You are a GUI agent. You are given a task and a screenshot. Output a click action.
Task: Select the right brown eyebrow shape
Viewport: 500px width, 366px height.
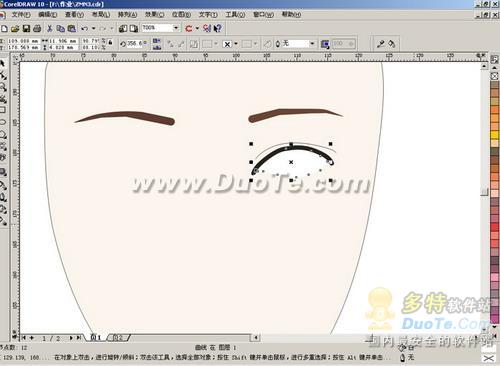(295, 115)
